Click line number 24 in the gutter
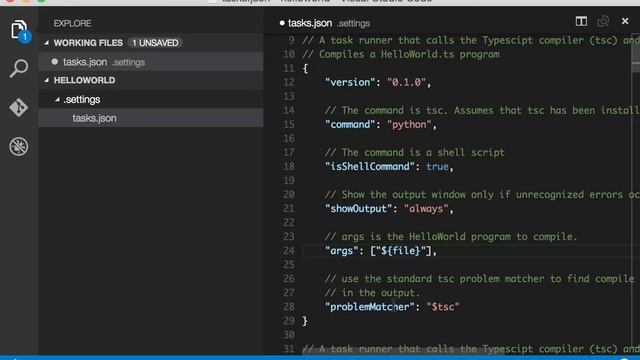The width and height of the screenshot is (640, 360). [x=289, y=251]
